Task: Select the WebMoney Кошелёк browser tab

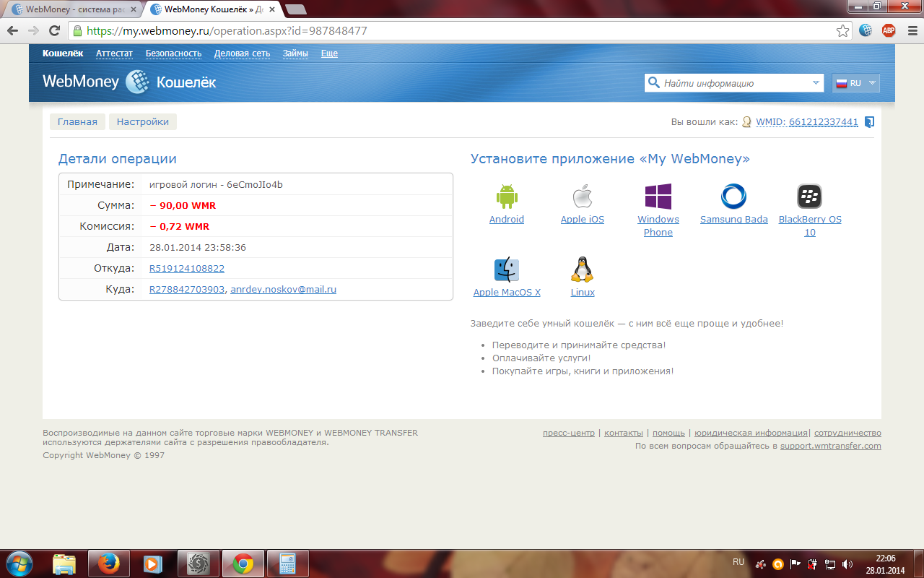Action: [x=213, y=9]
